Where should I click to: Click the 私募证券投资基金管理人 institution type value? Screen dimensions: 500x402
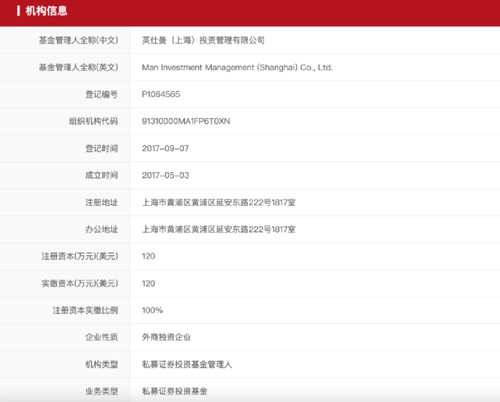click(187, 364)
